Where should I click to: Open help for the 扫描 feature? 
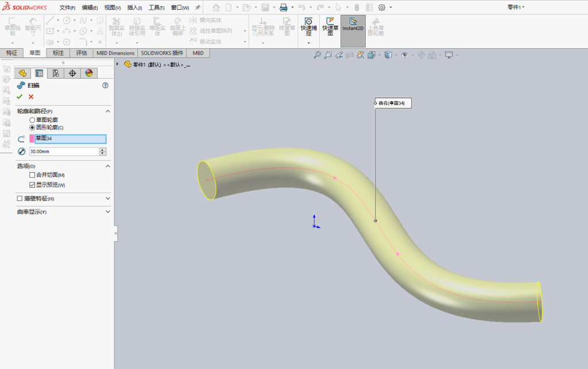106,86
